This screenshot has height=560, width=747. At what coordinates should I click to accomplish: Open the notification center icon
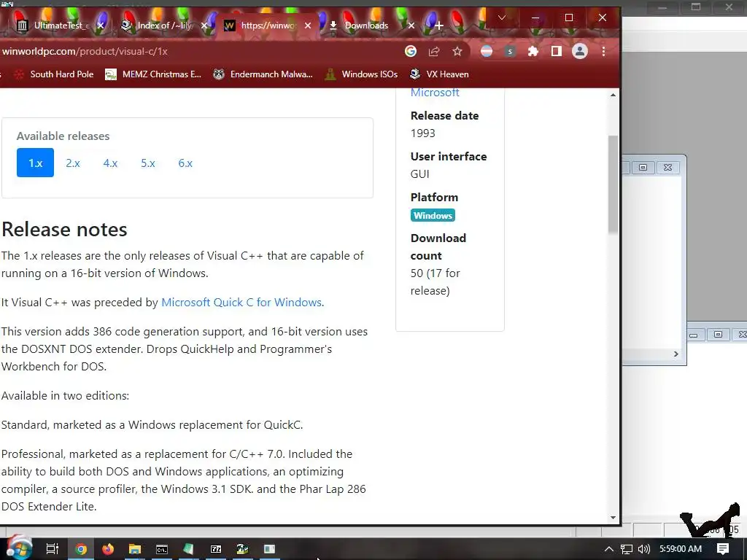[x=723, y=549]
